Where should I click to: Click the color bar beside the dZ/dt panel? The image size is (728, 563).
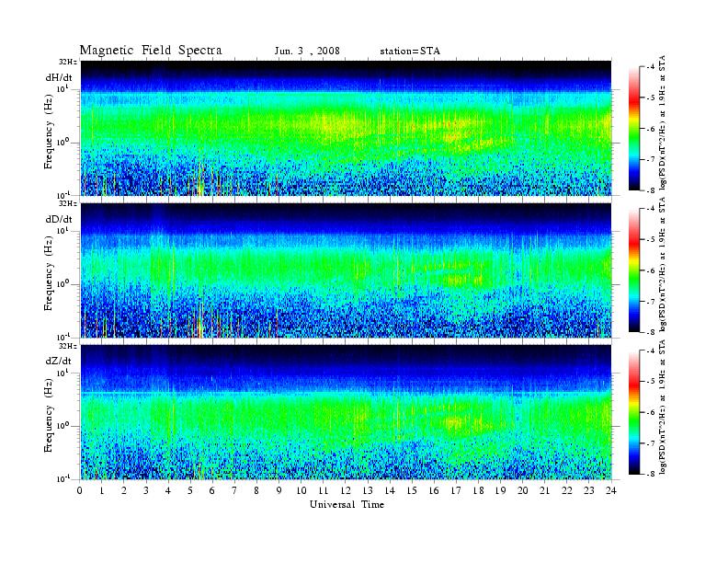tap(634, 412)
